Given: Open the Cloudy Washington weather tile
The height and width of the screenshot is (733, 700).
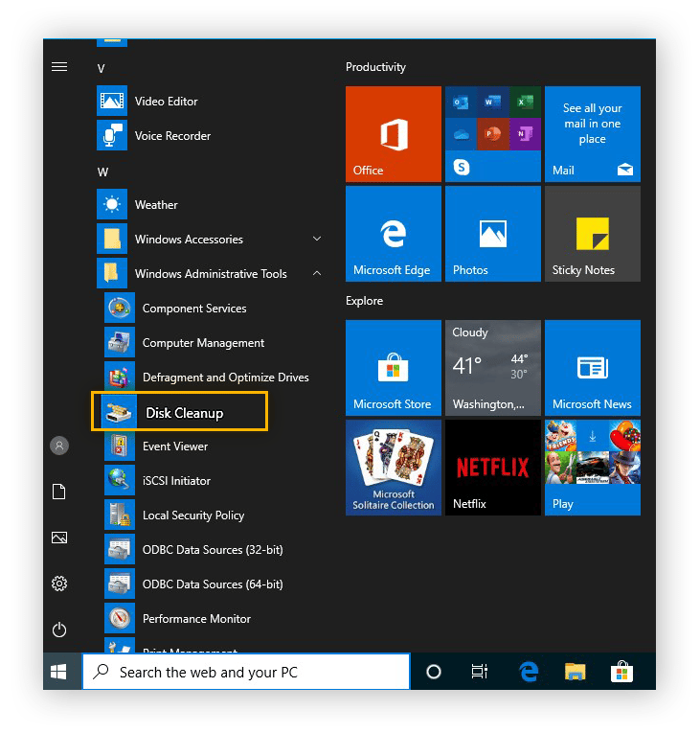Looking at the screenshot, I should point(493,368).
